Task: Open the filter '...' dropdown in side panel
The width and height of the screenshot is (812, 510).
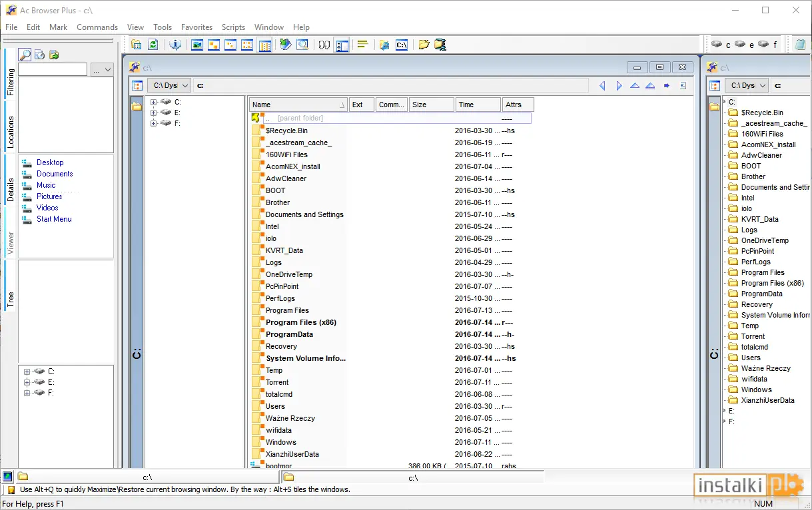Action: [102, 69]
